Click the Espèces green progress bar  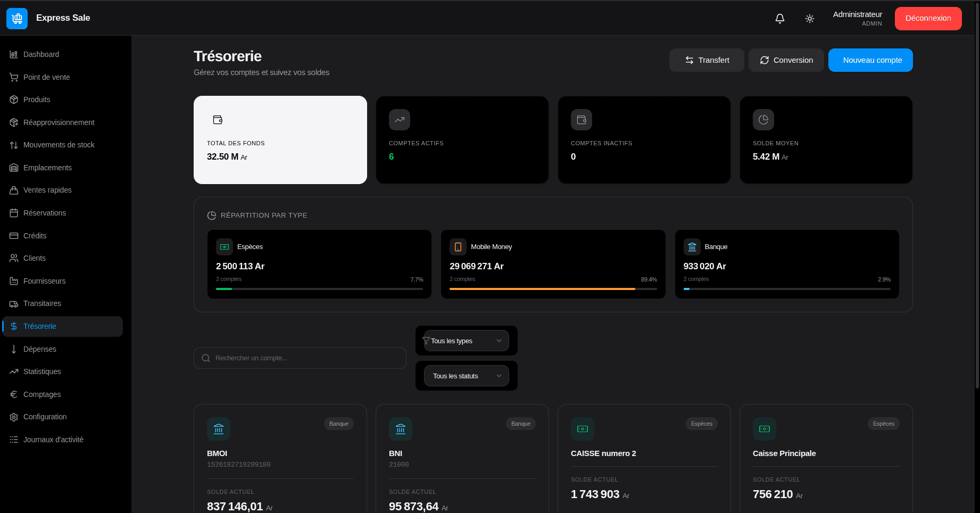(x=224, y=289)
